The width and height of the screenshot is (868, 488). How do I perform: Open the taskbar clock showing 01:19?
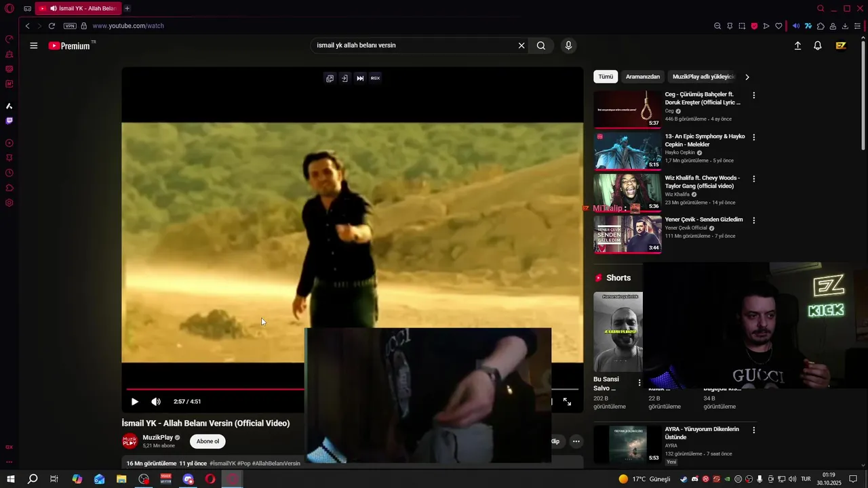[829, 479]
